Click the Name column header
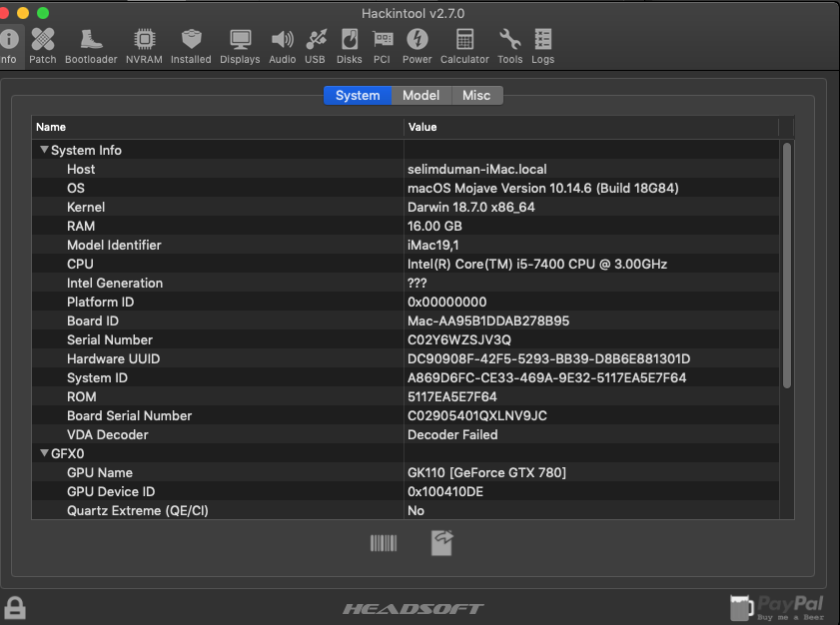This screenshot has height=625, width=840. [218, 127]
